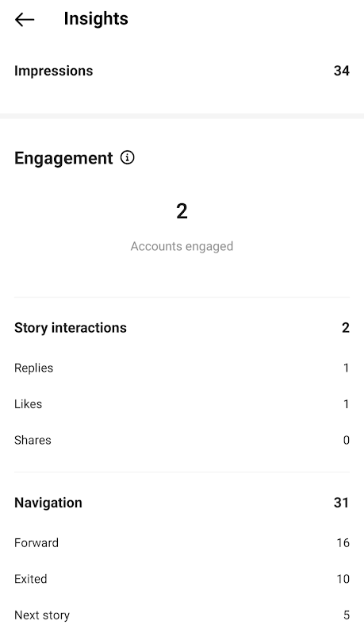
Task: Tap the Impressions count 34
Action: tap(342, 71)
